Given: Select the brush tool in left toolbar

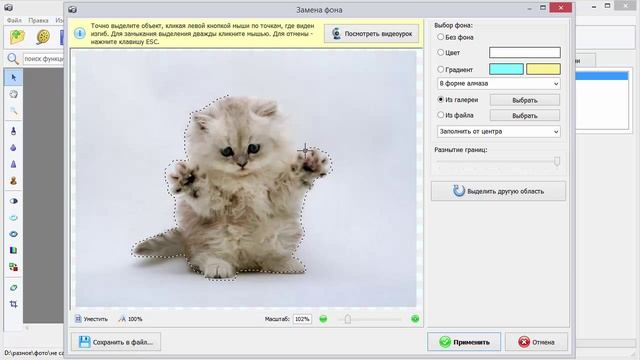Looking at the screenshot, I should pyautogui.click(x=13, y=131).
